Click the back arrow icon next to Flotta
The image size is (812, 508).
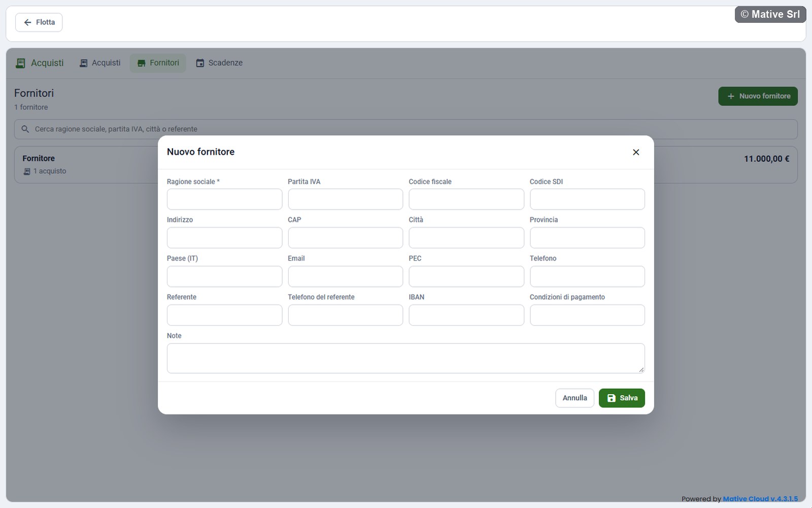(28, 22)
